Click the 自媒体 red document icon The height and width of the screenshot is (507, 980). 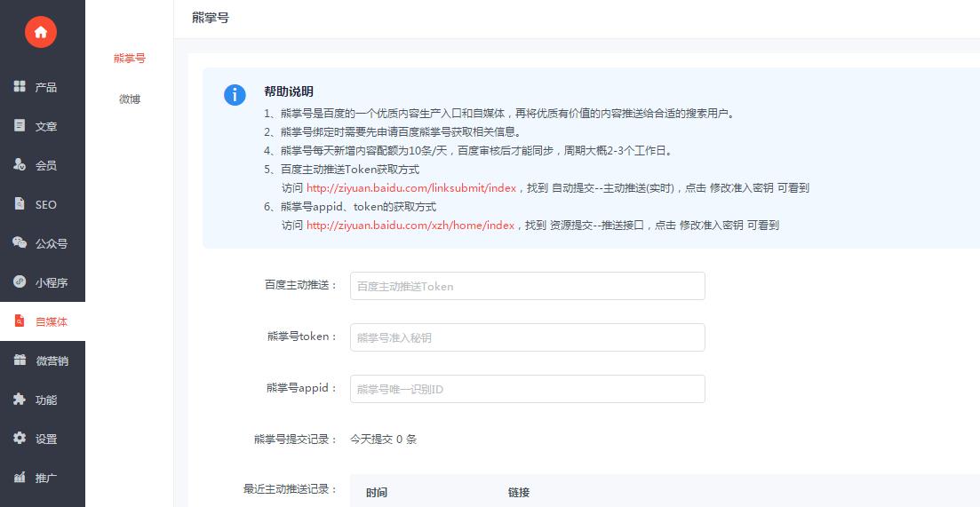tap(20, 321)
